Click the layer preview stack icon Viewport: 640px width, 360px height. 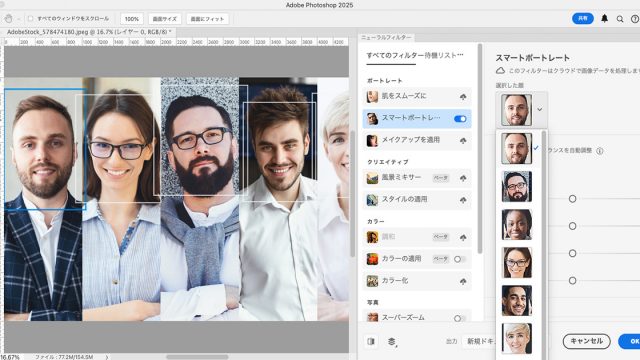point(392,342)
